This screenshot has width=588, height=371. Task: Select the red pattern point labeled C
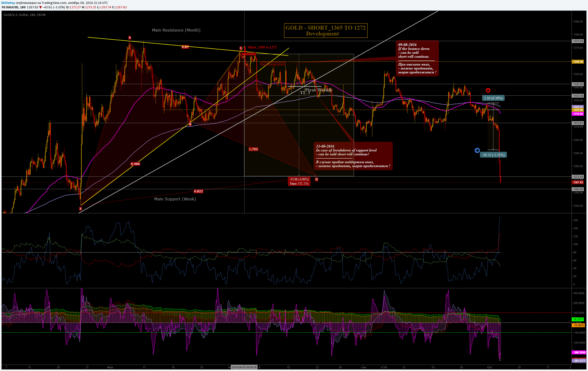(241, 48)
